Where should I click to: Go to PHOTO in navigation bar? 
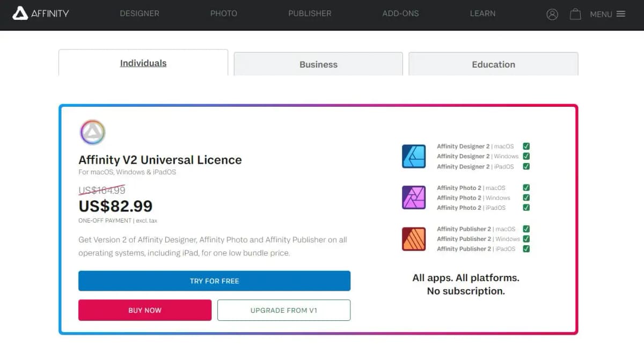tap(224, 13)
